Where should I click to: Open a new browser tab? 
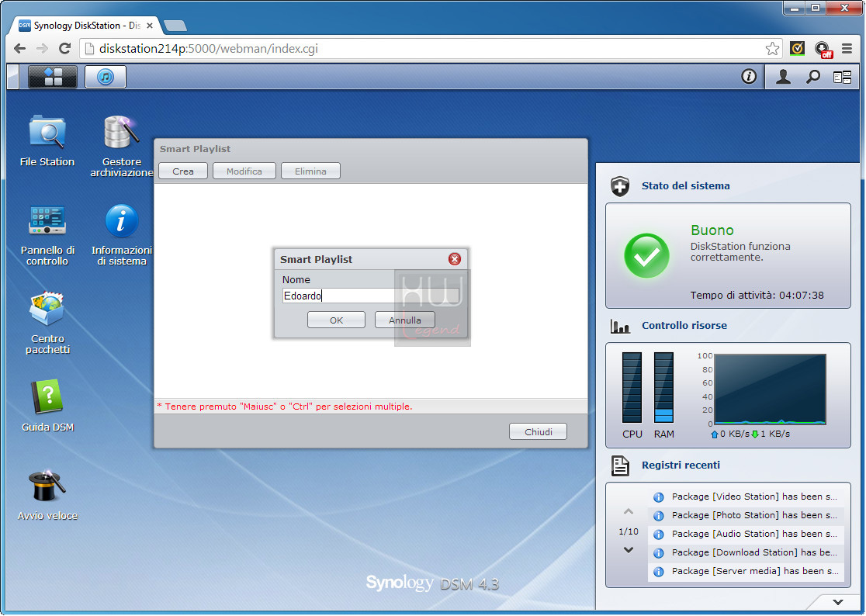175,26
